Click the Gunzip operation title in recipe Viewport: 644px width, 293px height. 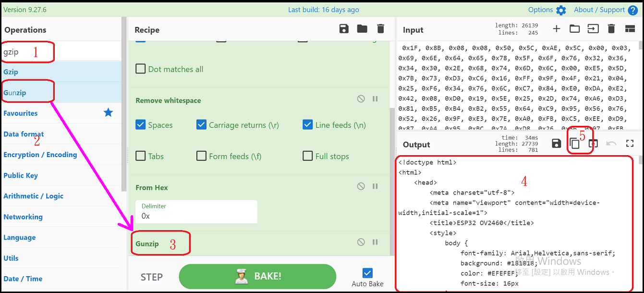[x=147, y=244]
